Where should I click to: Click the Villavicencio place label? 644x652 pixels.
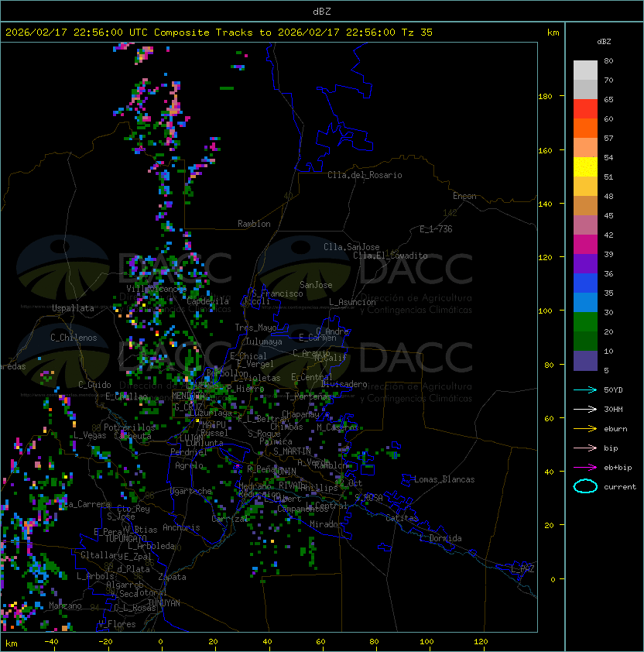pos(156,289)
